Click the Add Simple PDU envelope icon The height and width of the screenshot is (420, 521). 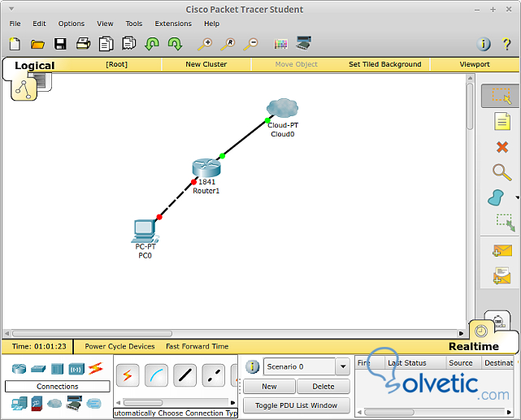click(x=502, y=251)
